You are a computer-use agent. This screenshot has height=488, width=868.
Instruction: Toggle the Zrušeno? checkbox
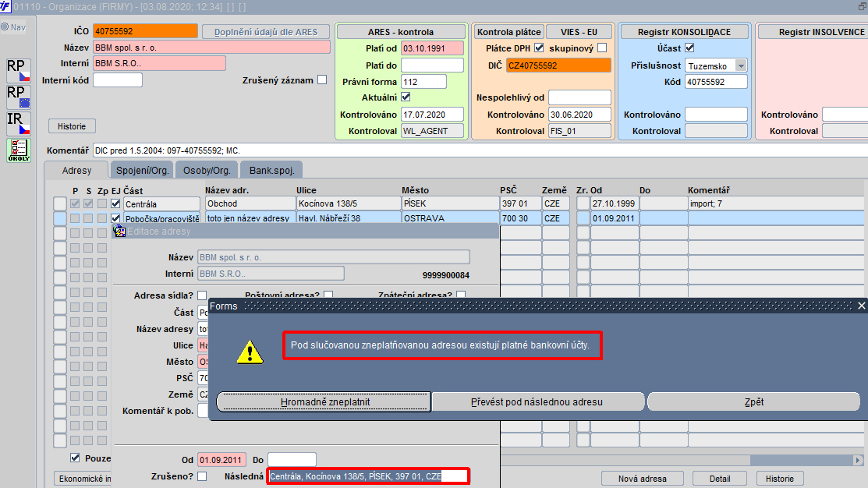point(202,476)
